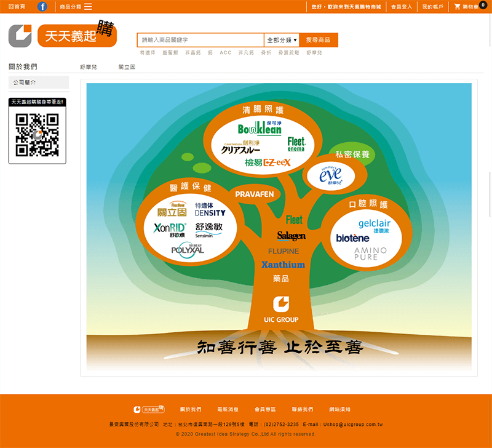Open 關於我們 in the footer

191,409
